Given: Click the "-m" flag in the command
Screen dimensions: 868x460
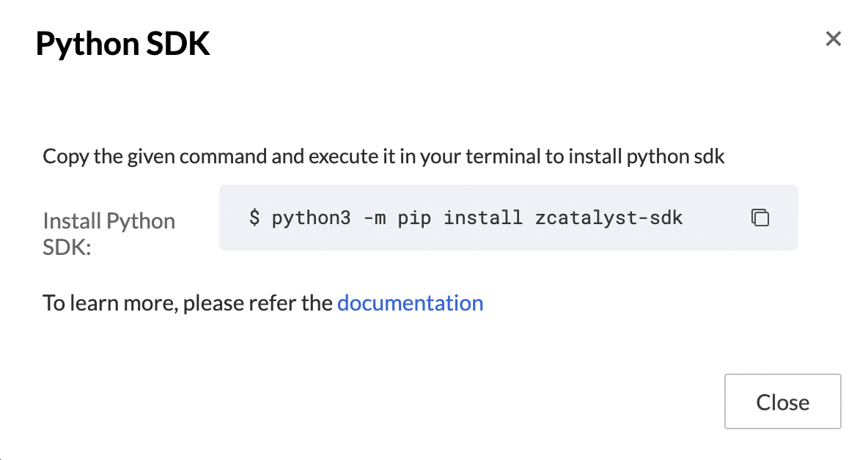Looking at the screenshot, I should pos(375,218).
